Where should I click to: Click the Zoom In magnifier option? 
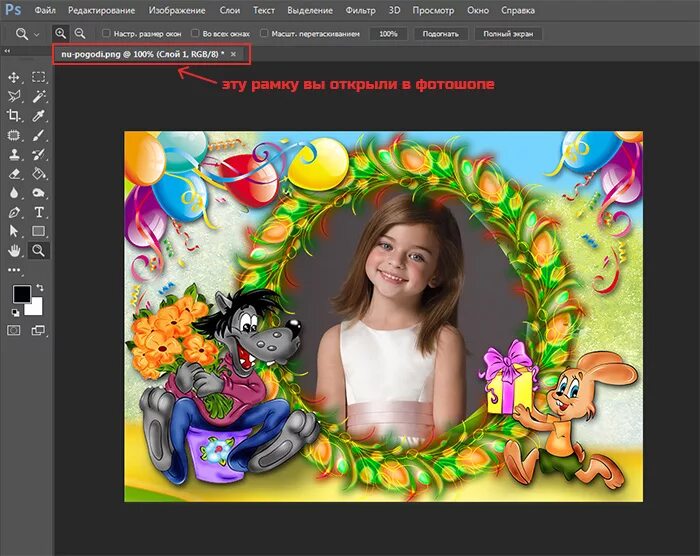(60, 33)
